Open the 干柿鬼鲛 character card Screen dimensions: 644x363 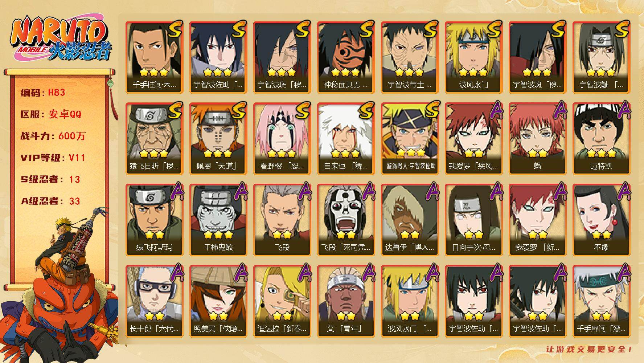(218, 220)
